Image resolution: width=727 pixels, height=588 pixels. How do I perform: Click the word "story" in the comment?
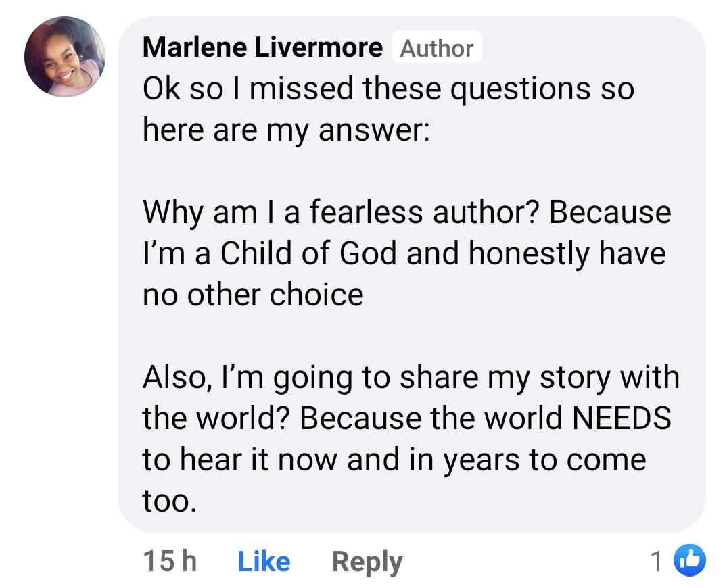click(x=576, y=378)
